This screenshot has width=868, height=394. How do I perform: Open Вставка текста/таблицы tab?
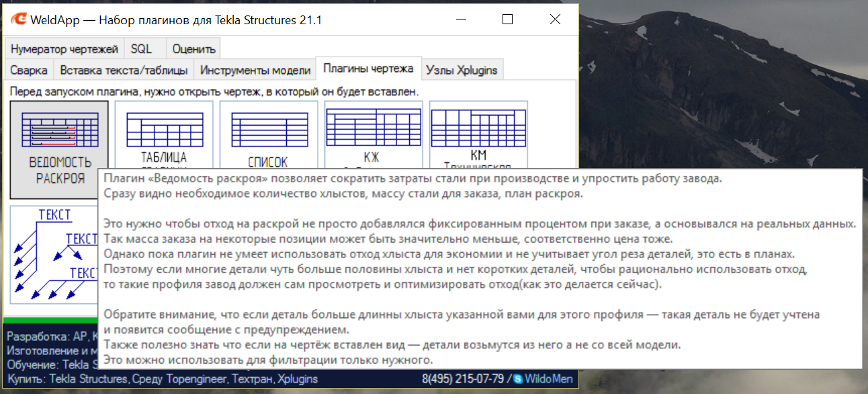[124, 70]
